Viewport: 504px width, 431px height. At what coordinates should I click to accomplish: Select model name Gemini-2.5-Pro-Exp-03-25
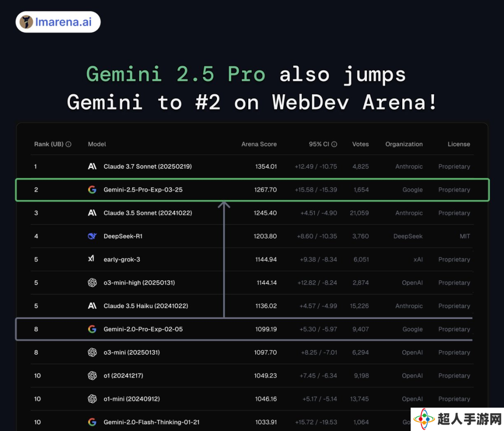point(143,190)
